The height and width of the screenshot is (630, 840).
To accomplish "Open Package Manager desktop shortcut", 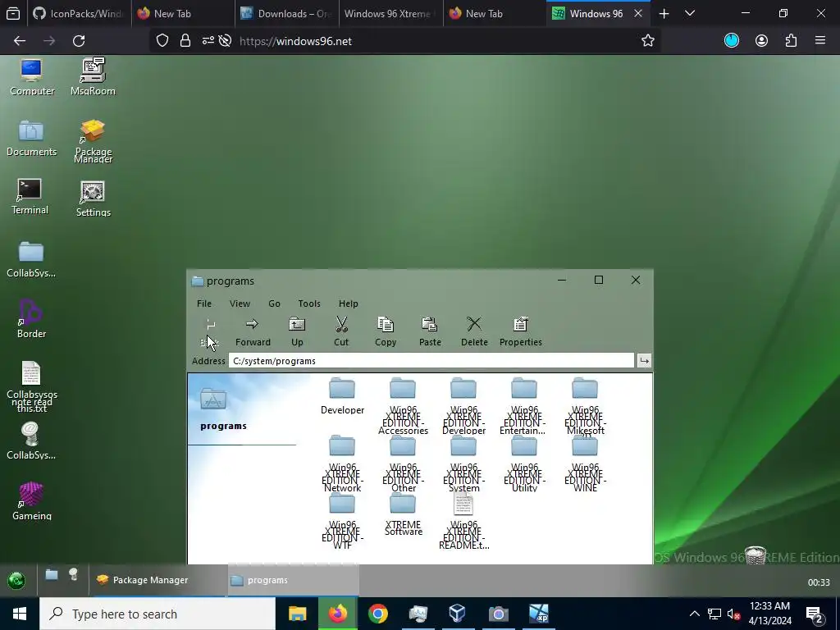I will [93, 140].
